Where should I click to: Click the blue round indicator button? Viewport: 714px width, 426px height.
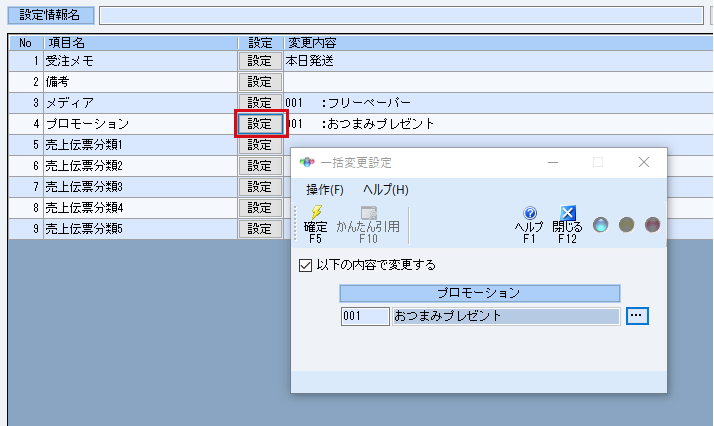(600, 225)
